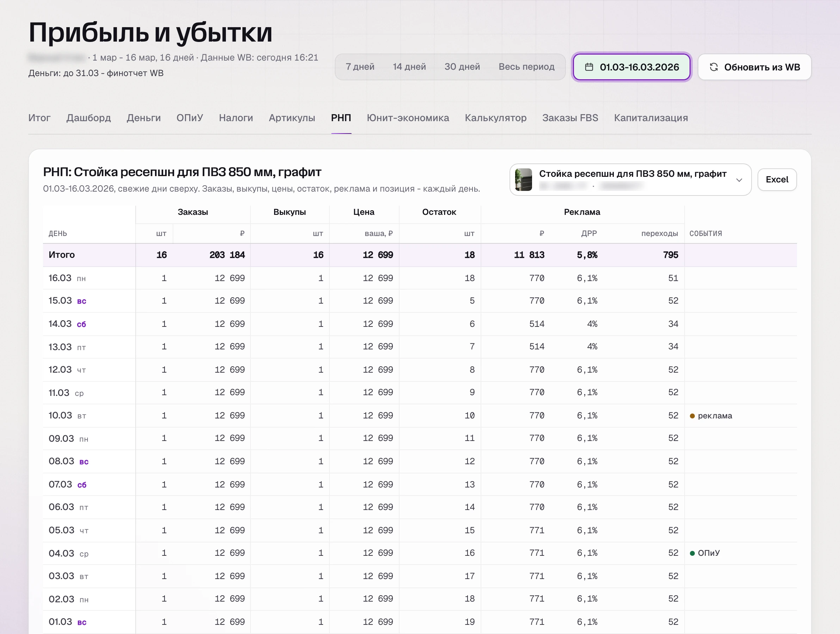840x634 pixels.
Task: Click the Остаток column group header
Action: [x=439, y=212]
